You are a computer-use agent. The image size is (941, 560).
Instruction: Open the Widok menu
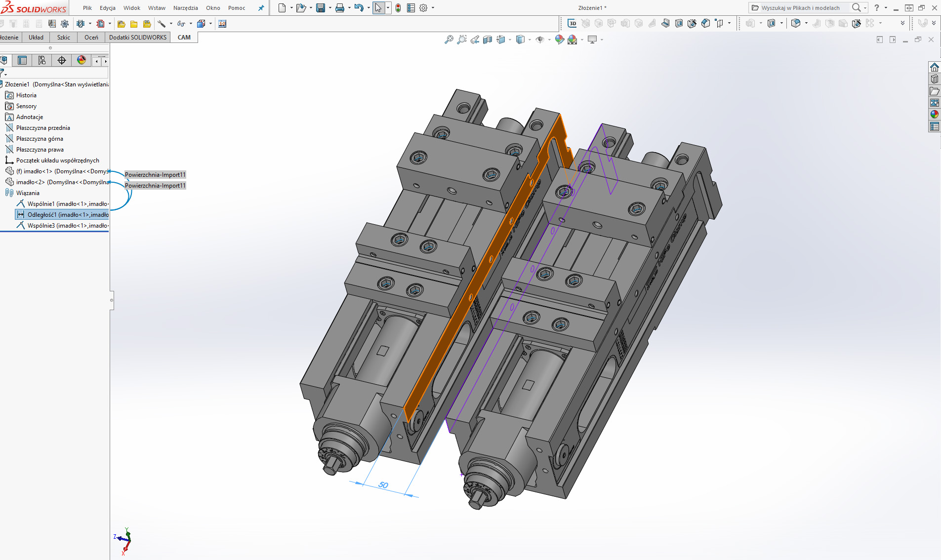point(132,8)
